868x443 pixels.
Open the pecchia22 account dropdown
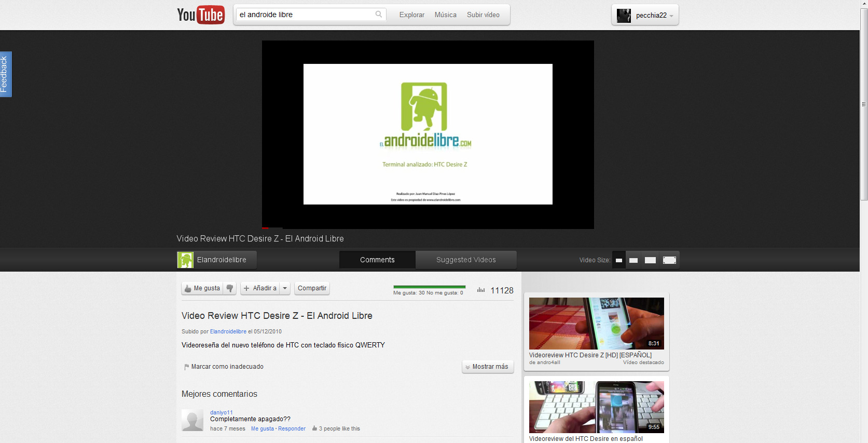coord(671,16)
